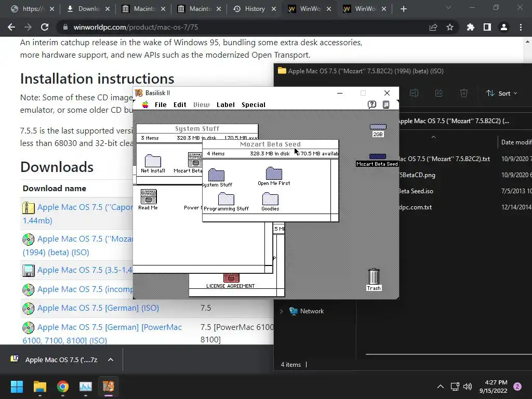Open Special menu in Basilisk II
This screenshot has width=532, height=399.
[254, 104]
